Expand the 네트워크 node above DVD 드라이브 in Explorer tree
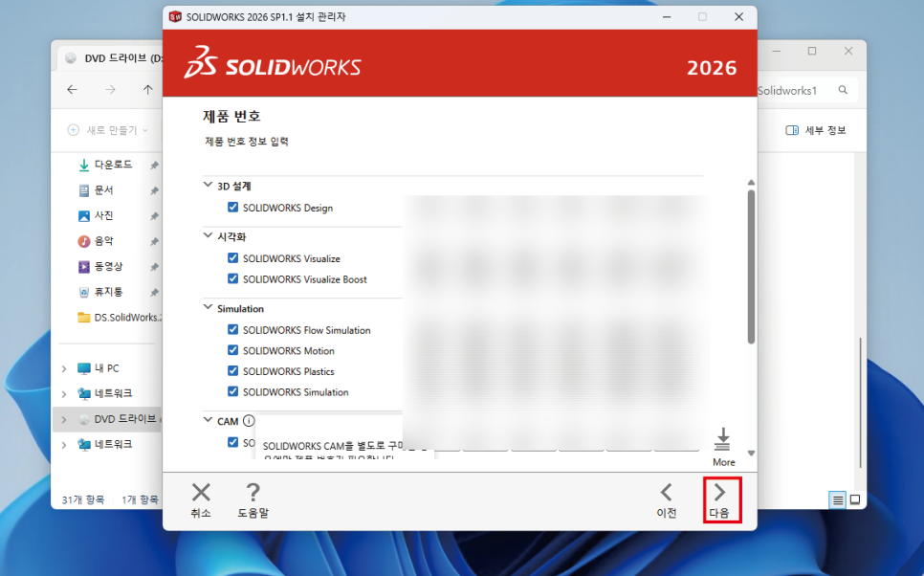The image size is (924, 576). point(64,394)
